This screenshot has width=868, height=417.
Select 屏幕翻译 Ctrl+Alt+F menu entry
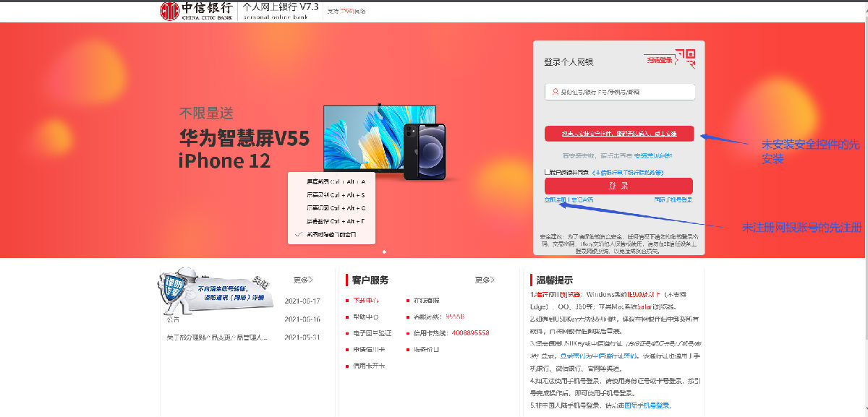pyautogui.click(x=336, y=221)
